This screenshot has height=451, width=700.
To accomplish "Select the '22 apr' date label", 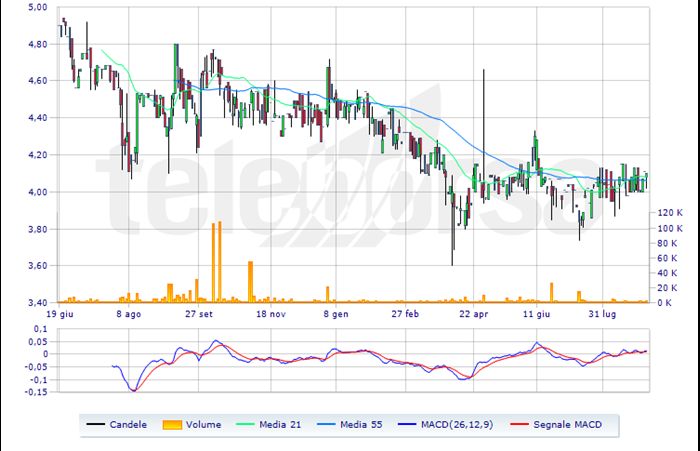I will pyautogui.click(x=473, y=314).
